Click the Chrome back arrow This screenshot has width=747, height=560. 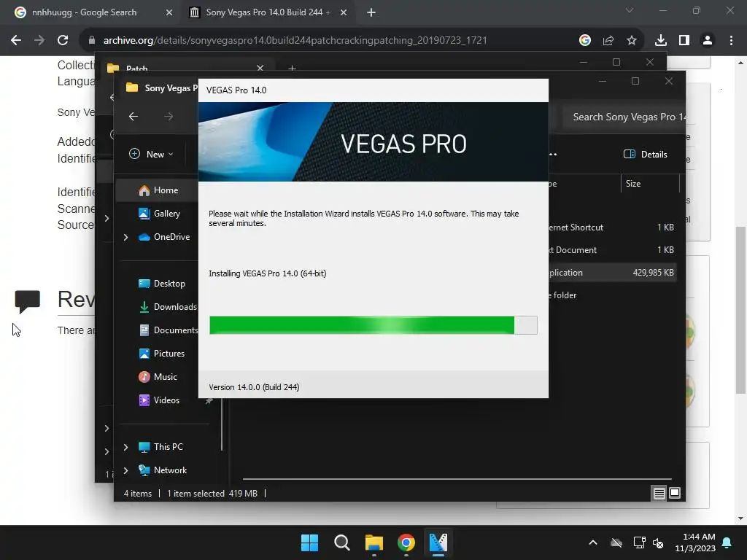[16, 41]
